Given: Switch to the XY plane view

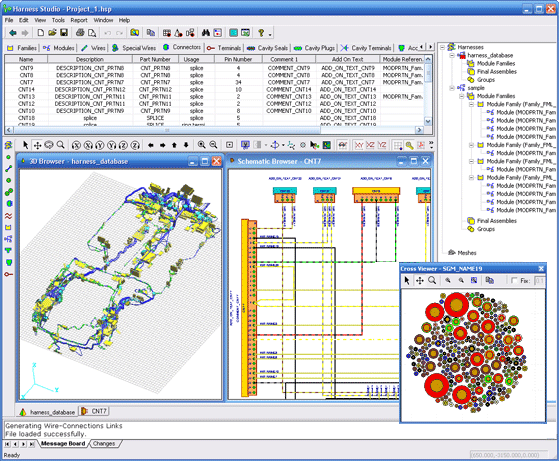Looking at the screenshot, I should 359,145.
